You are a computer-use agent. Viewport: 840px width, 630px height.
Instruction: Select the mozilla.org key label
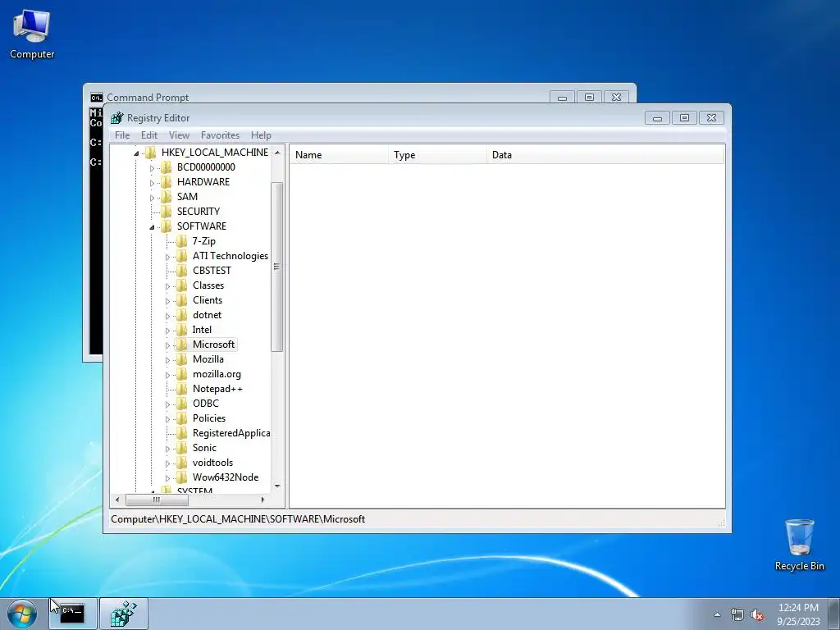217,374
